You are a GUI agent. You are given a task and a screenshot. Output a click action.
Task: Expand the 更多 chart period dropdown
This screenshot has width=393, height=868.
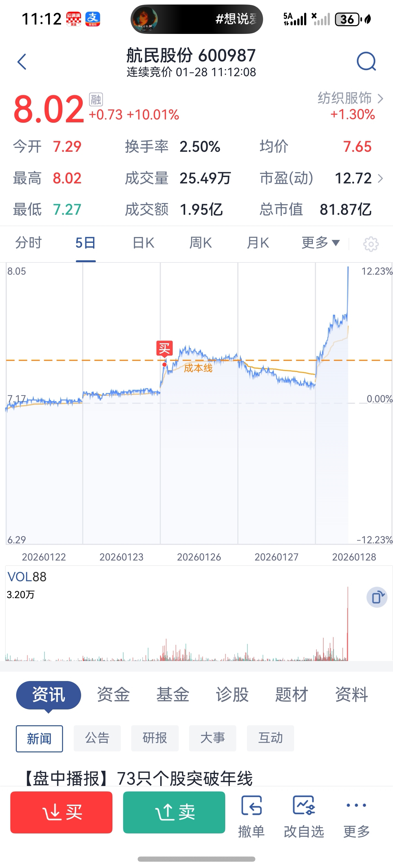[x=320, y=243]
